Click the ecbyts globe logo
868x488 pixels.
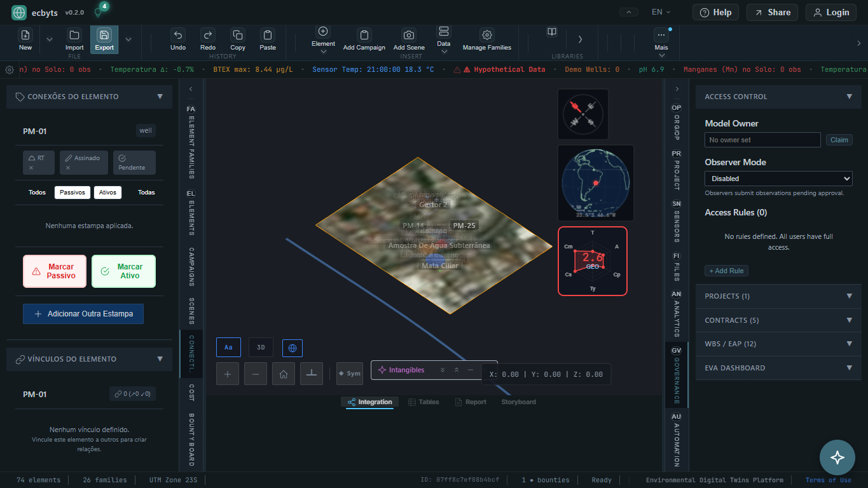[x=19, y=12]
